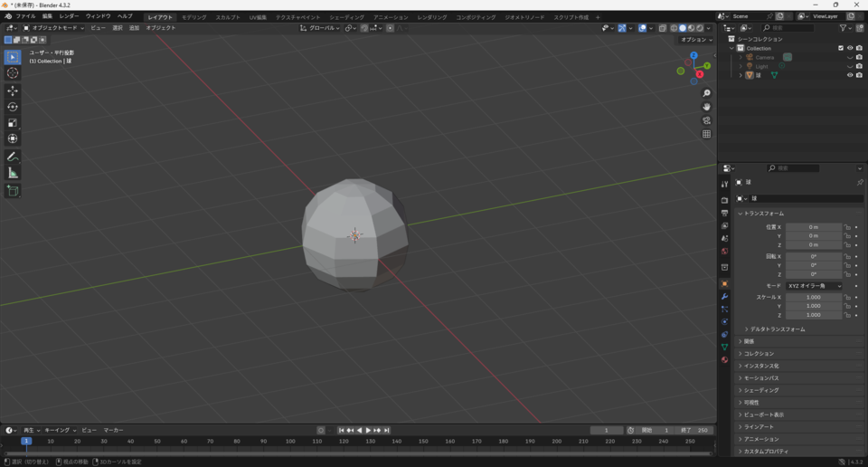Open キーイング timeline menu
868x467 pixels.
point(60,431)
